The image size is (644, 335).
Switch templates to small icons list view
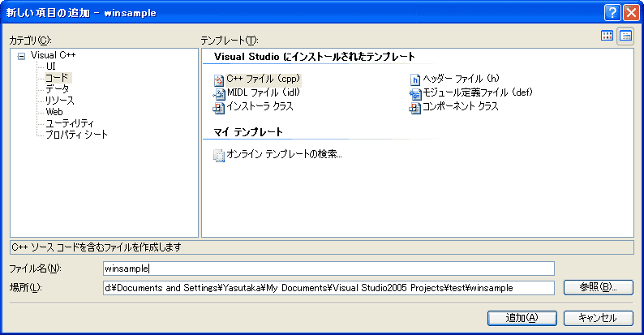tap(625, 37)
